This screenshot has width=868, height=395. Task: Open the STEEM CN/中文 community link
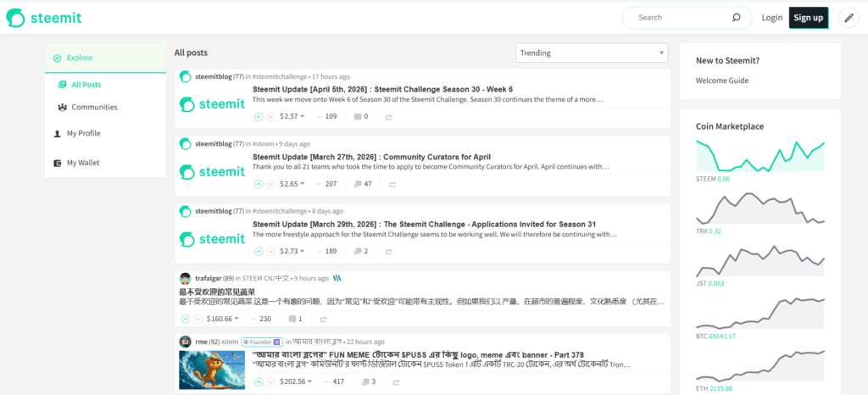coord(265,278)
